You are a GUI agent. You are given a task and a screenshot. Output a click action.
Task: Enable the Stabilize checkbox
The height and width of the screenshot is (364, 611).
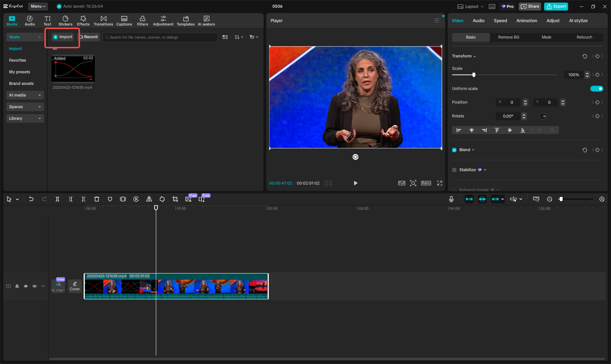pyautogui.click(x=454, y=170)
